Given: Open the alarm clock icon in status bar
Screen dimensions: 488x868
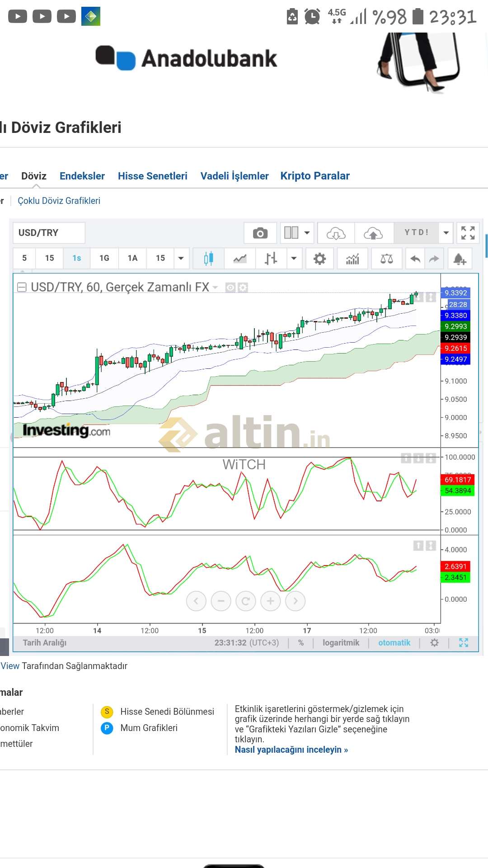Looking at the screenshot, I should 312,17.
